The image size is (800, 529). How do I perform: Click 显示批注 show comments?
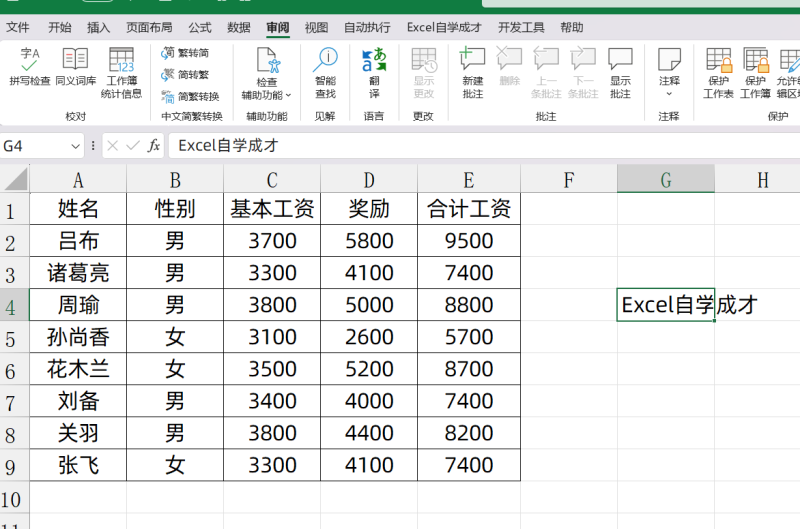(x=620, y=72)
